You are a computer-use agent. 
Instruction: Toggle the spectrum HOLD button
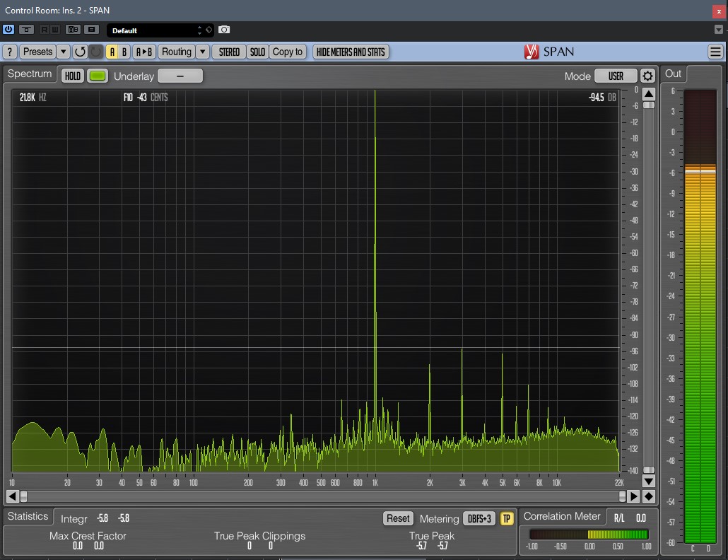72,76
